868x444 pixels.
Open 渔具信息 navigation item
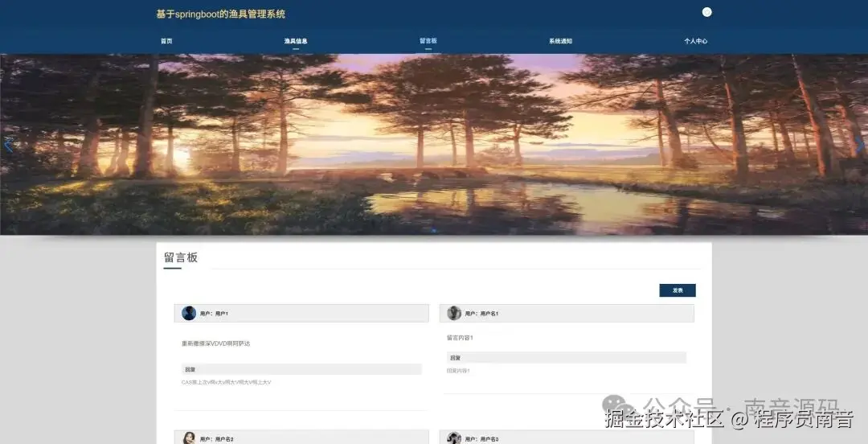pos(296,41)
